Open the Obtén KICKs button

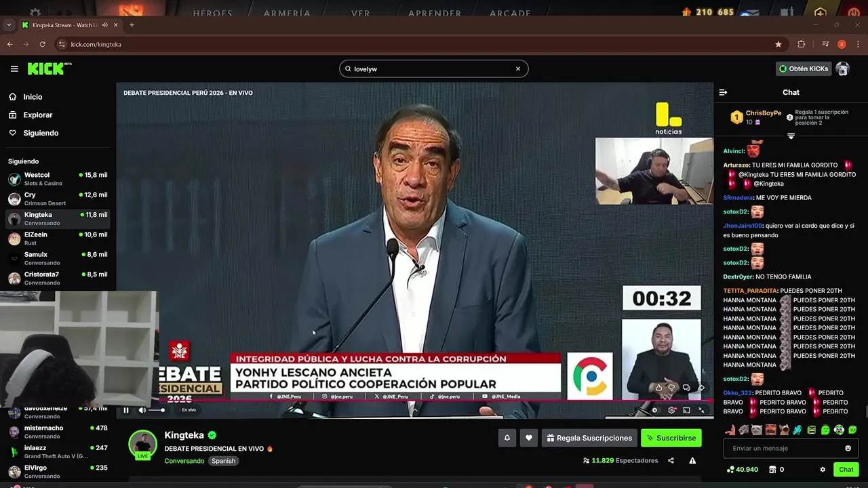pyautogui.click(x=804, y=68)
